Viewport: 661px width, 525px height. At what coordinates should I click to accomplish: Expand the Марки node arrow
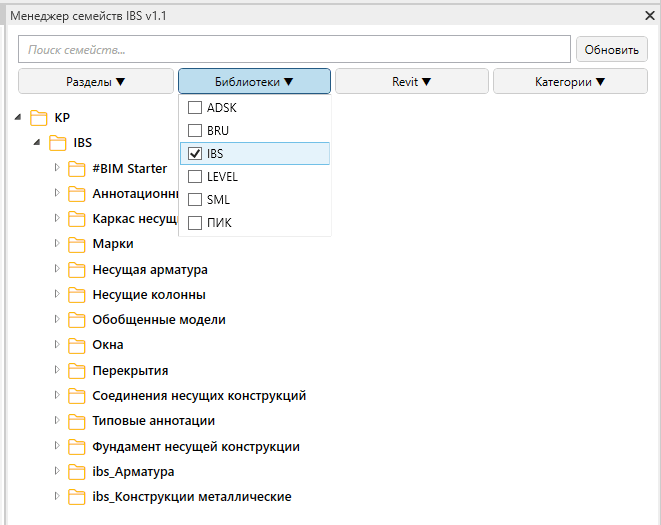57,243
